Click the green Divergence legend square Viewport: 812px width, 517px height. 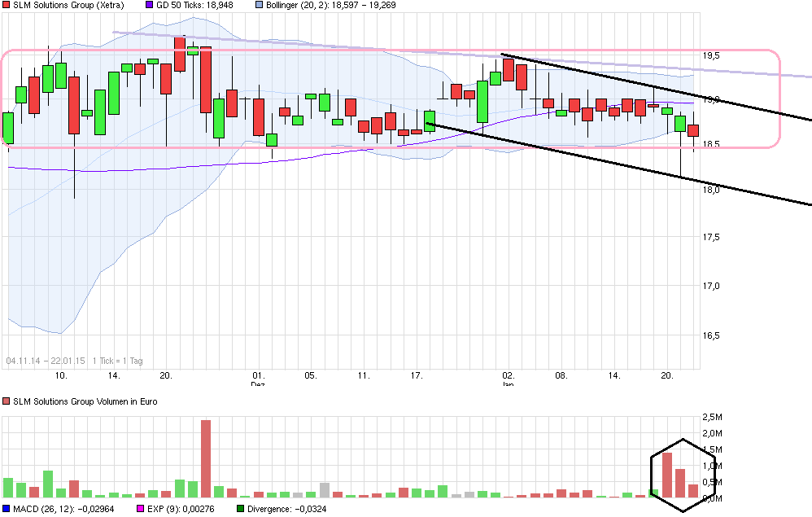[240, 509]
